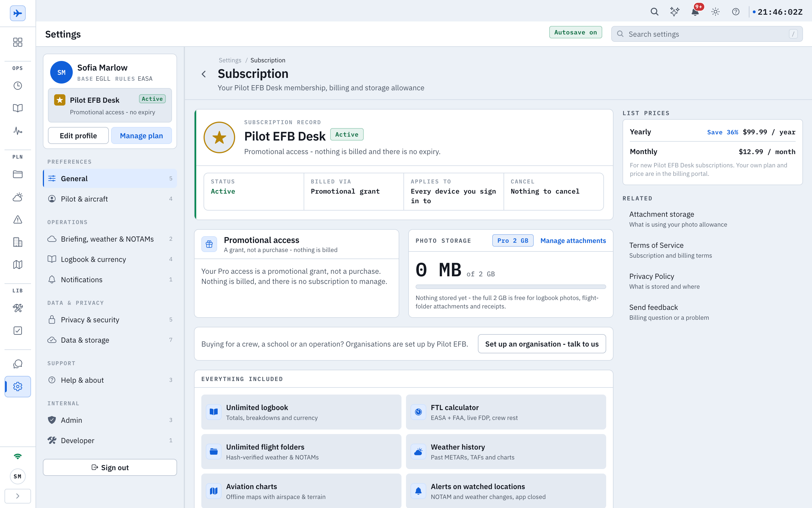The width and height of the screenshot is (812, 508).
Task: Open global search magnifier in the top bar
Action: [x=654, y=12]
